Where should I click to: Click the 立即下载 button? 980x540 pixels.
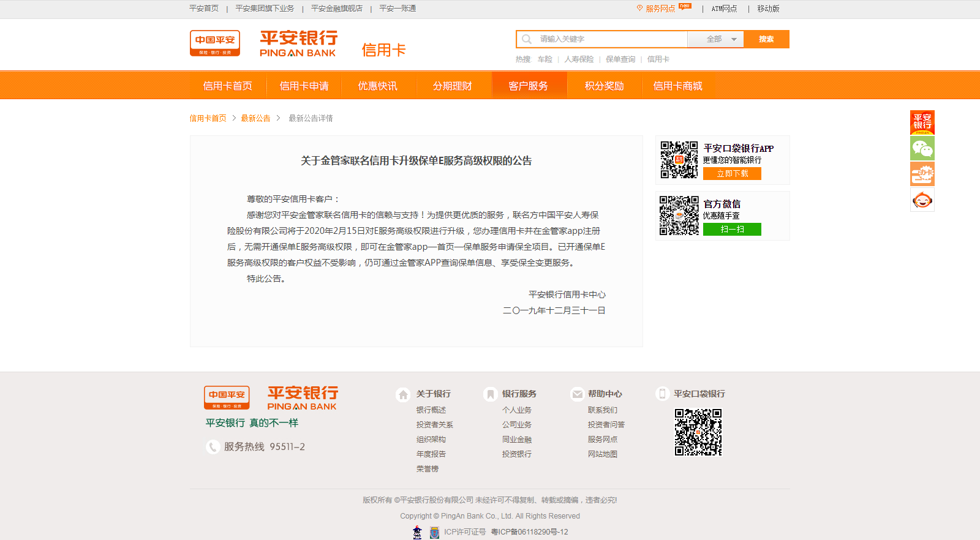(732, 174)
